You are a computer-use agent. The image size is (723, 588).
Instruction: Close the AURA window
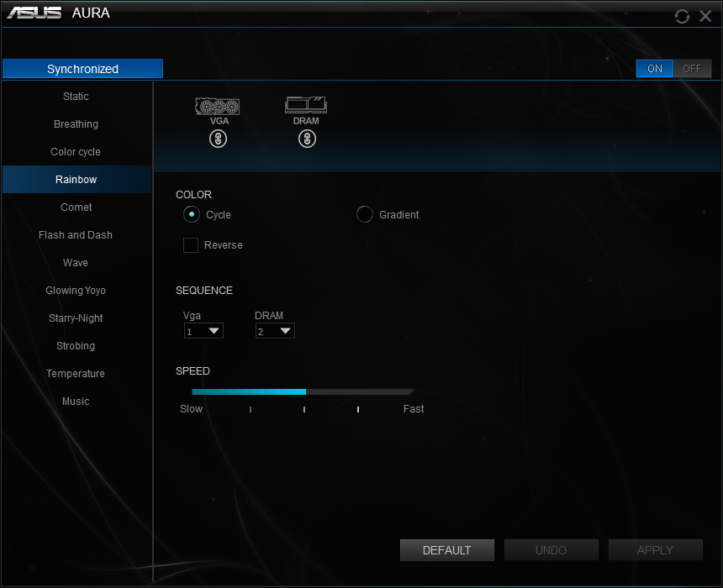point(705,16)
